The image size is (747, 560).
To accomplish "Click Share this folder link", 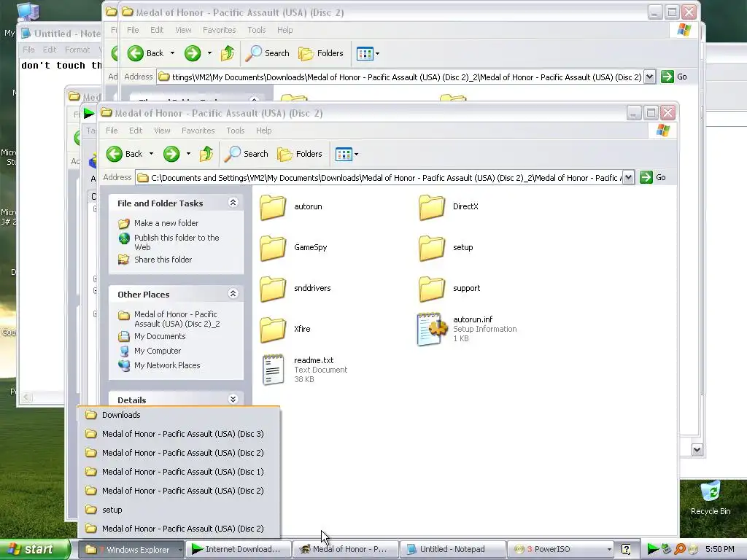I will pyautogui.click(x=163, y=260).
